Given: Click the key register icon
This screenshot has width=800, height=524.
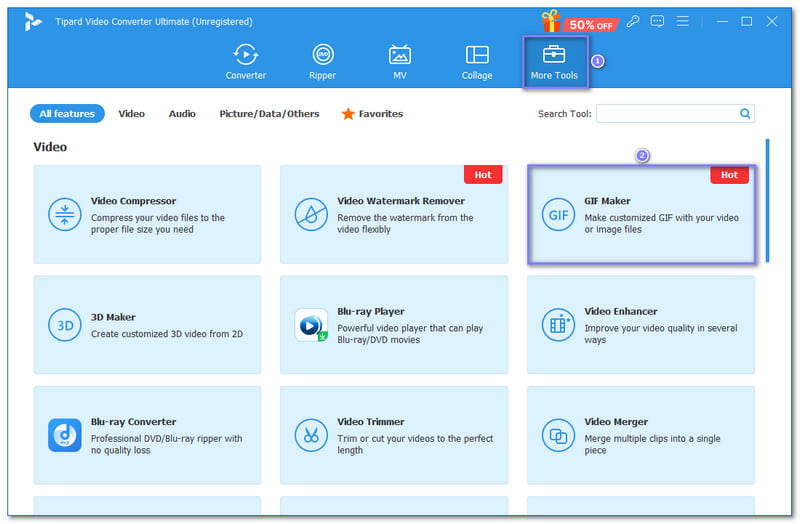Looking at the screenshot, I should [x=633, y=21].
